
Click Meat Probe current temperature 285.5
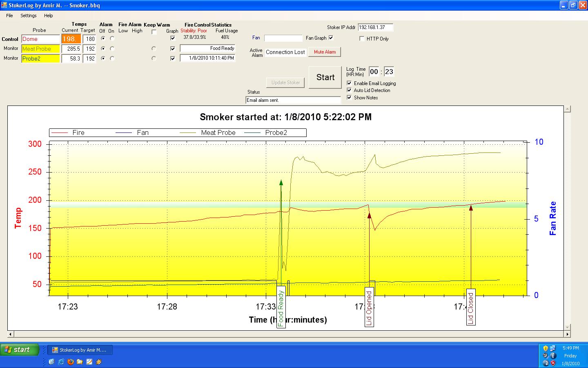(x=71, y=49)
